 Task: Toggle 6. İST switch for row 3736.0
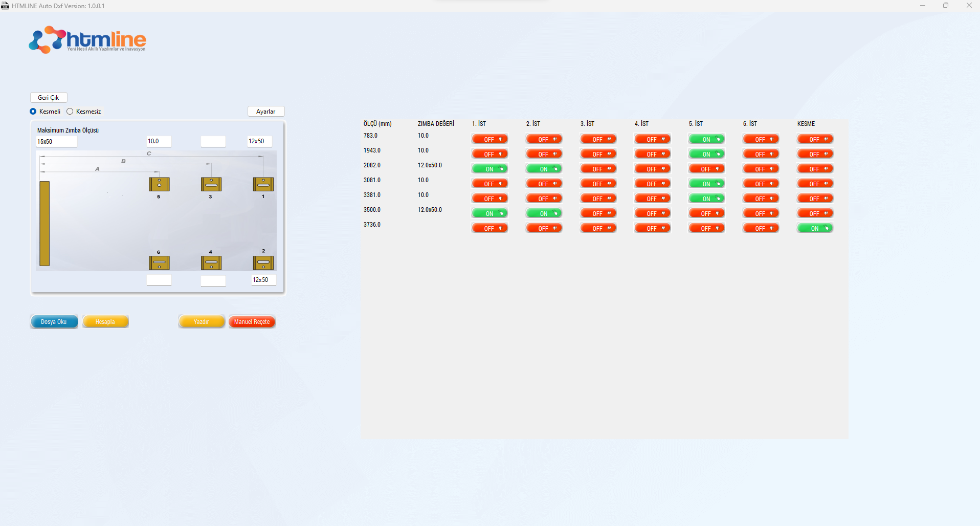(x=761, y=228)
